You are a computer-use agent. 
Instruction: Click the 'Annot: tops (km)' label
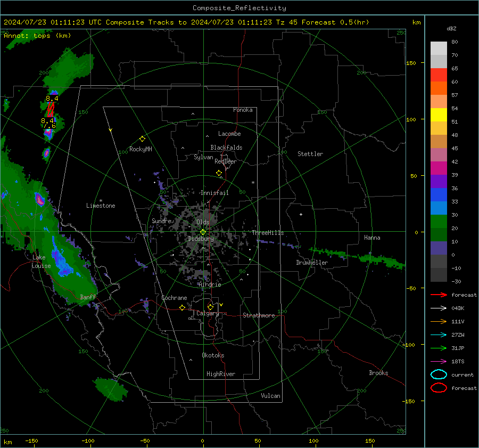37,36
